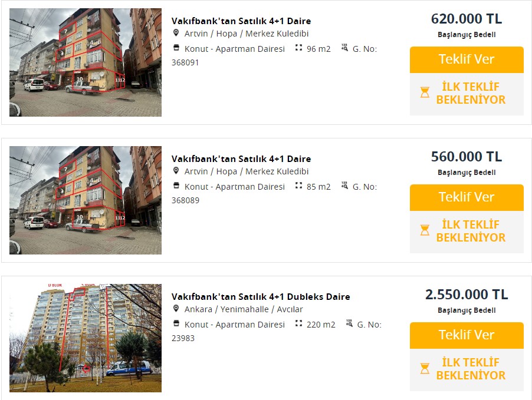Click the property type icon in the 85 m2 listing
Image resolution: width=532 pixels, height=400 pixels.
click(176, 186)
